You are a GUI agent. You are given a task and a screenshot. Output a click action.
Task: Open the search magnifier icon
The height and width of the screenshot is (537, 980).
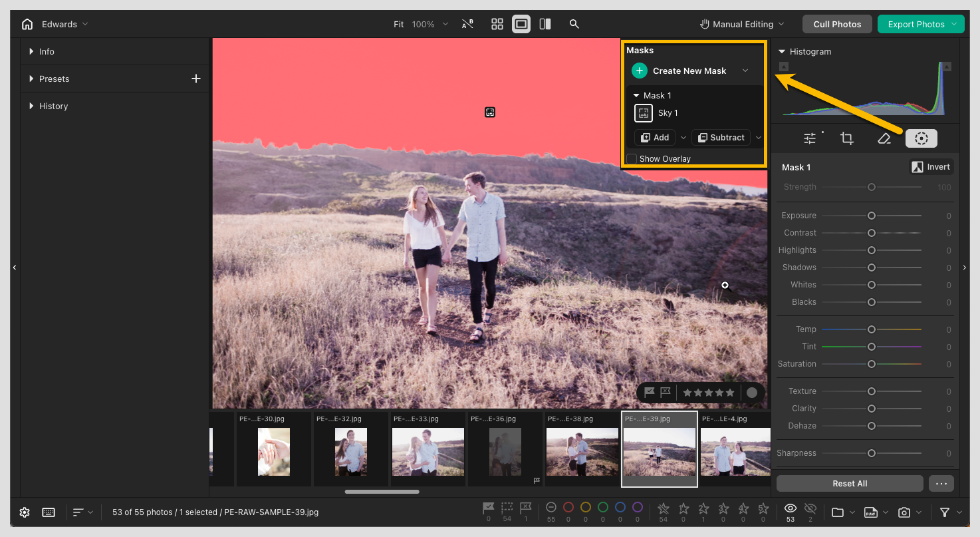(x=574, y=24)
